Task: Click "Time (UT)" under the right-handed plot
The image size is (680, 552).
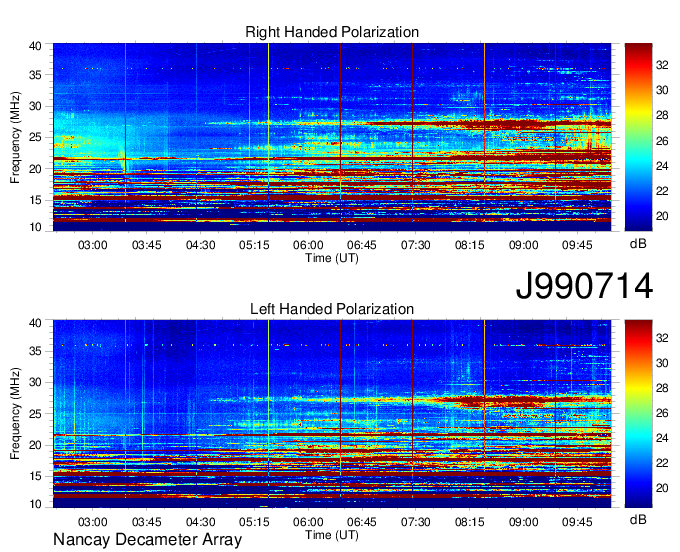Action: 332,258
